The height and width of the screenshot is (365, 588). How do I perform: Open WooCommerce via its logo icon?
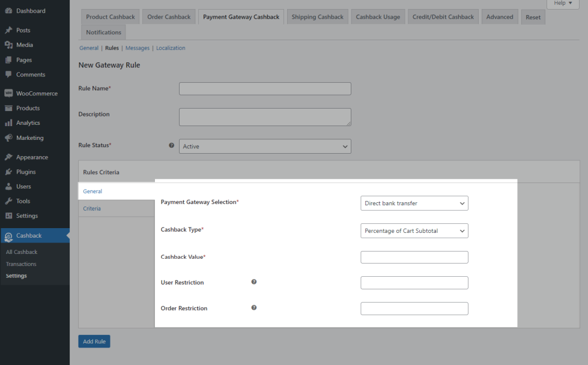(8, 94)
